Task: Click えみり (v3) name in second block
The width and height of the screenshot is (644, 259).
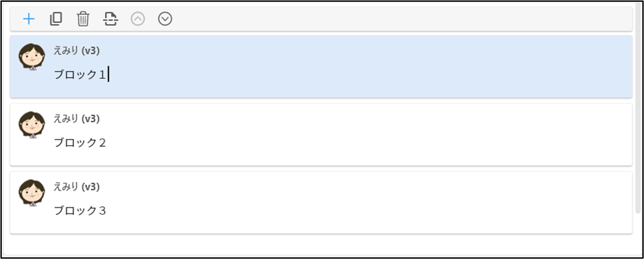Action: (x=76, y=118)
